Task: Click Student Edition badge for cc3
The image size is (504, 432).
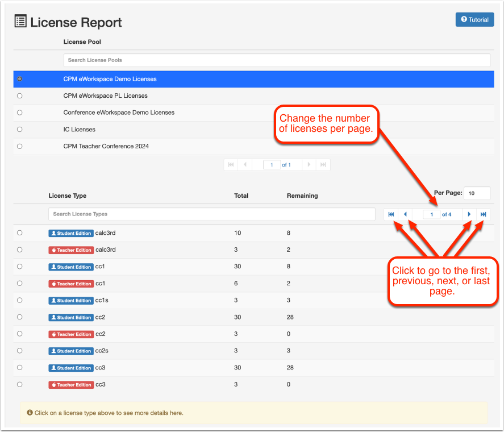Action: (x=71, y=368)
